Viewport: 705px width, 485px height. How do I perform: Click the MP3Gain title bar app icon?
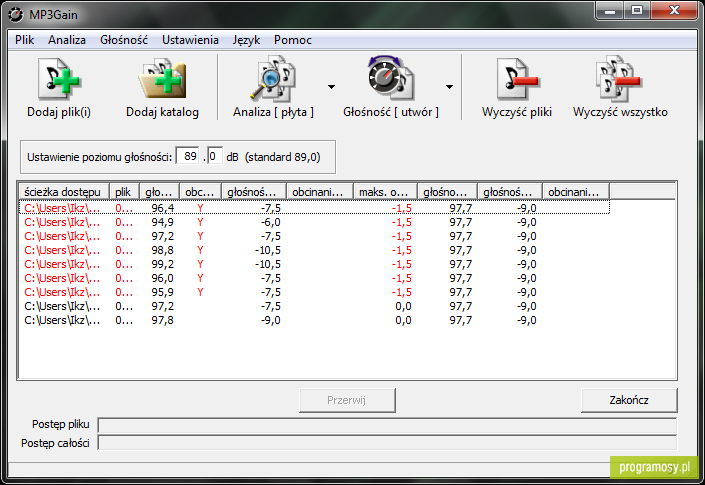tap(16, 14)
